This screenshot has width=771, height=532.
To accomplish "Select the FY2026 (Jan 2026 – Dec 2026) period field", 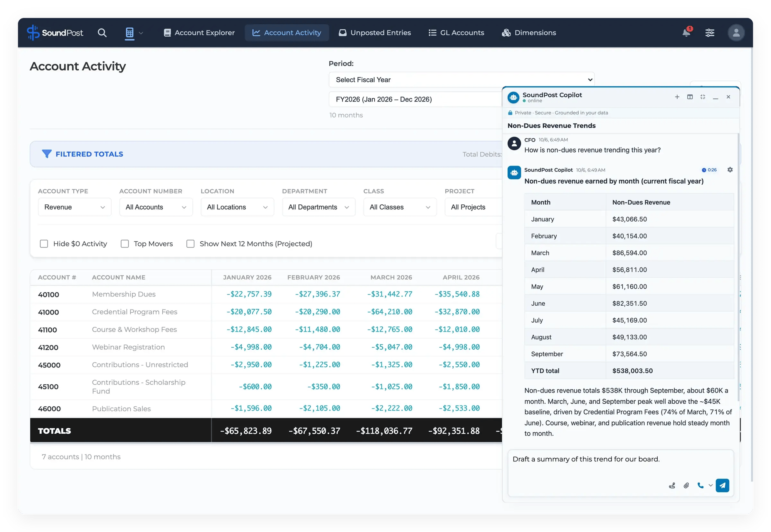I will click(416, 99).
